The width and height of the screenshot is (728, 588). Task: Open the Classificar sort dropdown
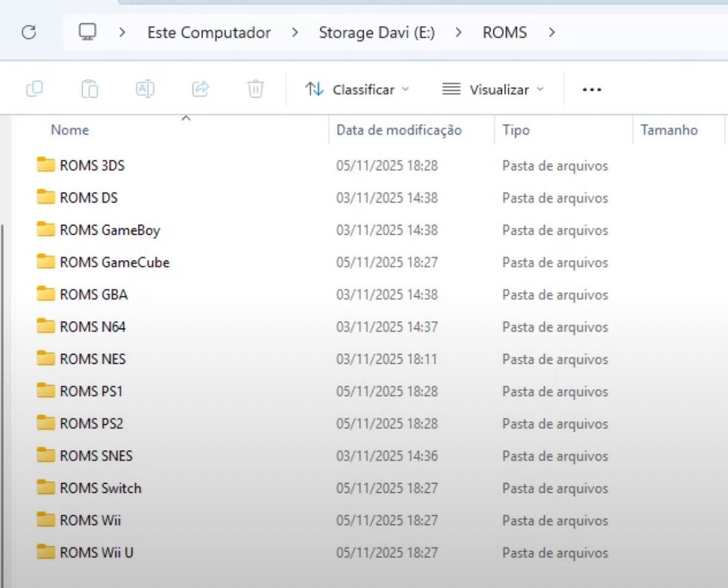tap(356, 89)
